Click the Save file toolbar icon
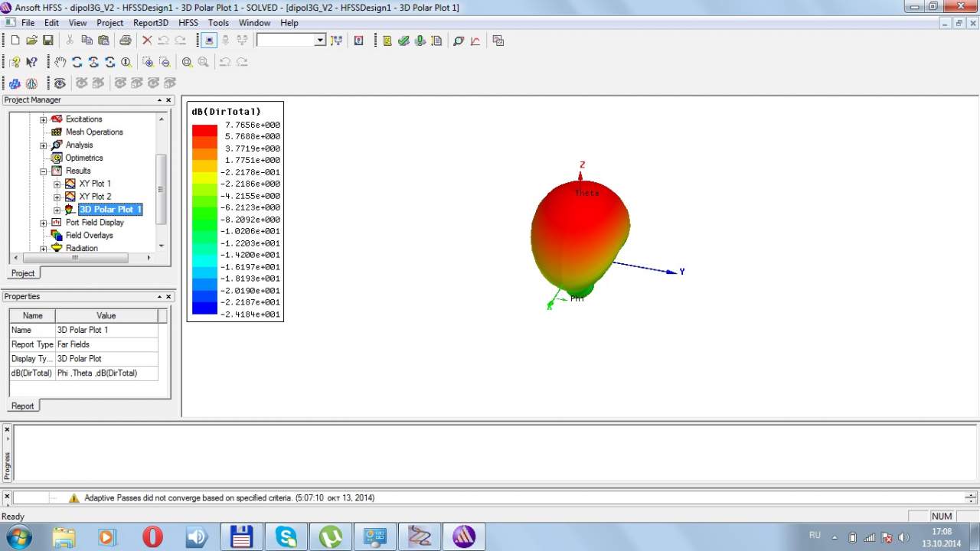The image size is (980, 551). click(47, 41)
